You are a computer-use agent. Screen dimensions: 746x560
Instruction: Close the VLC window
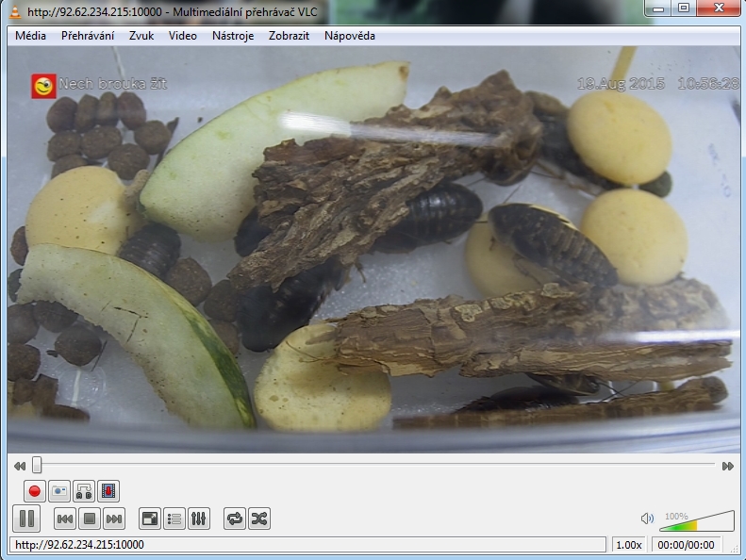click(719, 8)
